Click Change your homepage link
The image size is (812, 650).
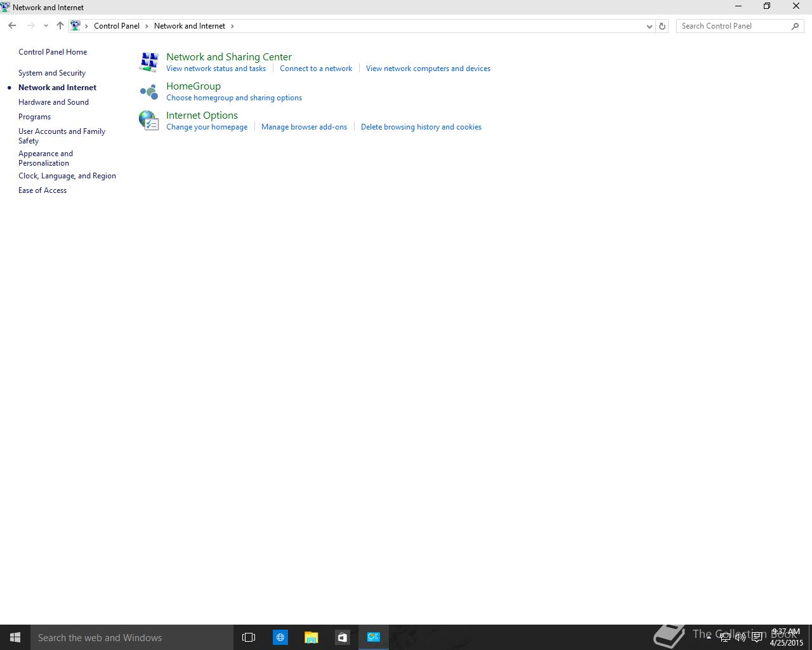pos(207,127)
